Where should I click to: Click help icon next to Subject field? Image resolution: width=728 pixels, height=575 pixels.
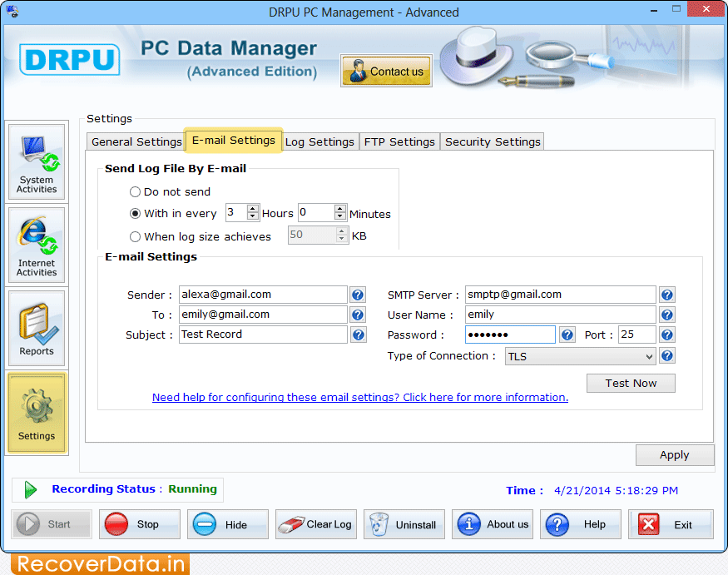coord(358,335)
